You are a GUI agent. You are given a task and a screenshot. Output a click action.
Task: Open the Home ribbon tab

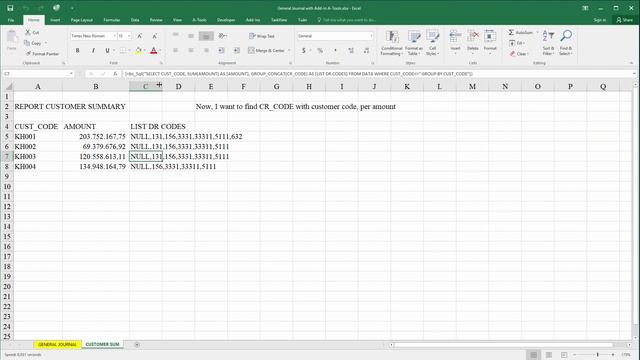click(x=34, y=20)
